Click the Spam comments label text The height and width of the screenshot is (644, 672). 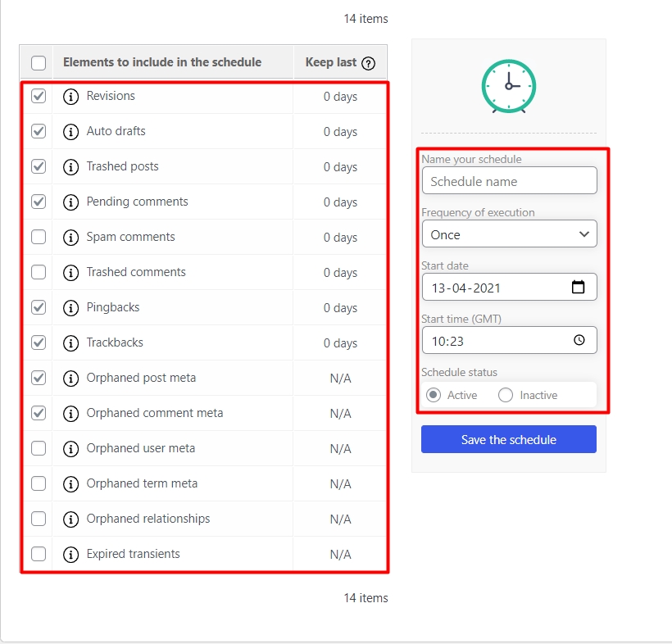(131, 237)
